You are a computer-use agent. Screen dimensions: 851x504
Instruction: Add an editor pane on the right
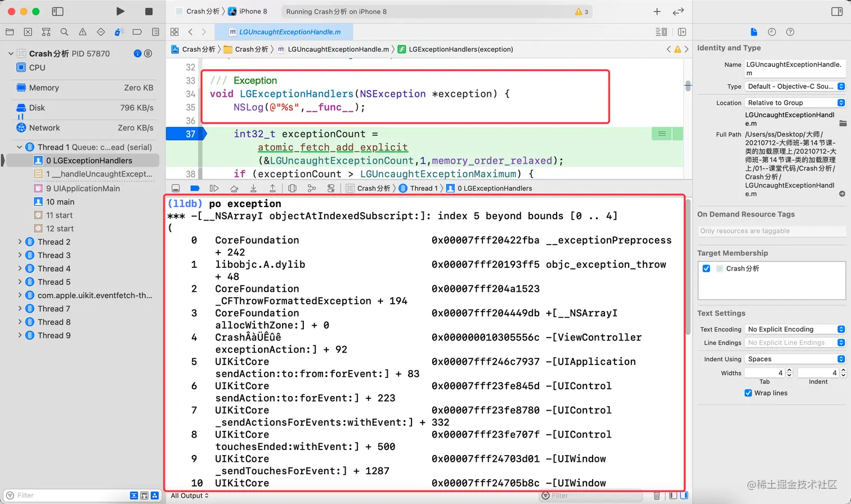[682, 32]
